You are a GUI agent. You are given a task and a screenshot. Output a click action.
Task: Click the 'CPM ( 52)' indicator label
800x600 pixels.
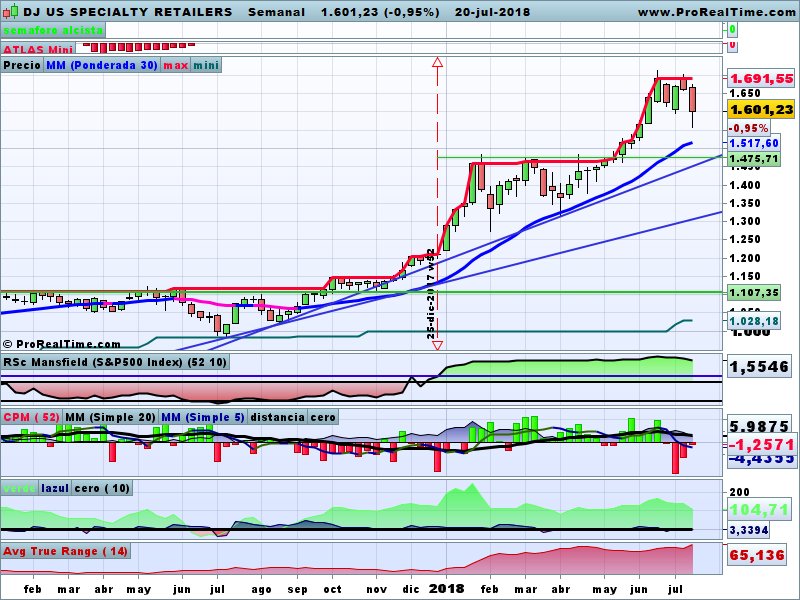(x=32, y=417)
